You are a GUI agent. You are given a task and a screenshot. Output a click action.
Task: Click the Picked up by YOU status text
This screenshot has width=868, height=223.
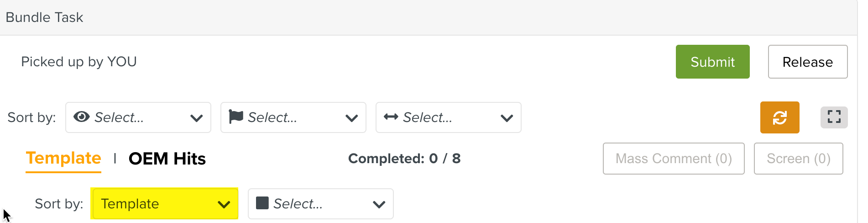79,62
